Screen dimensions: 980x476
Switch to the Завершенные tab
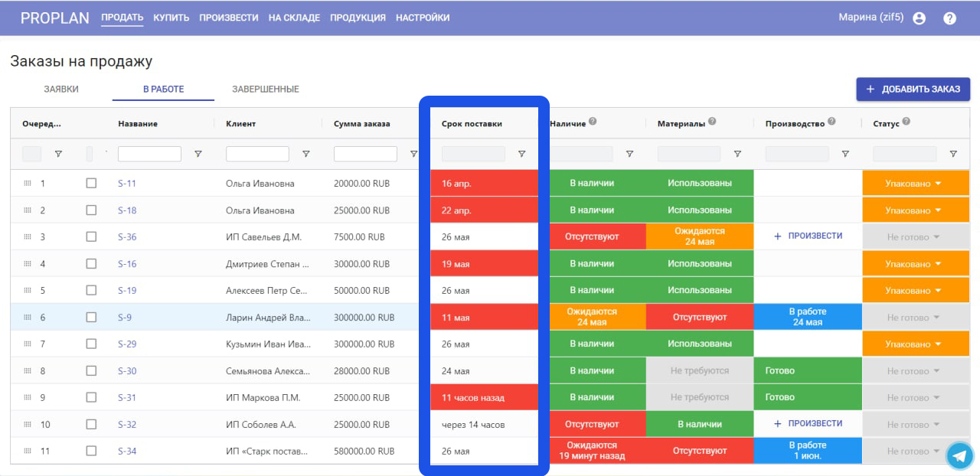tap(266, 90)
